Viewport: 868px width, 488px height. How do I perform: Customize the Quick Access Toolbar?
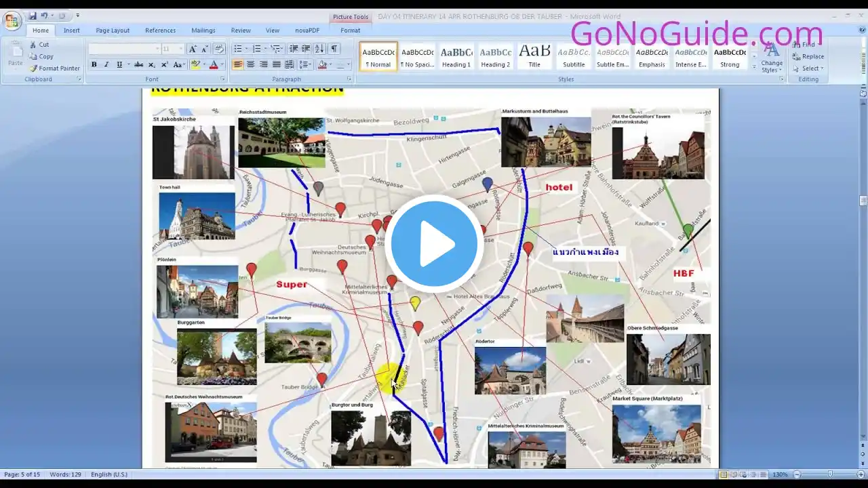77,16
